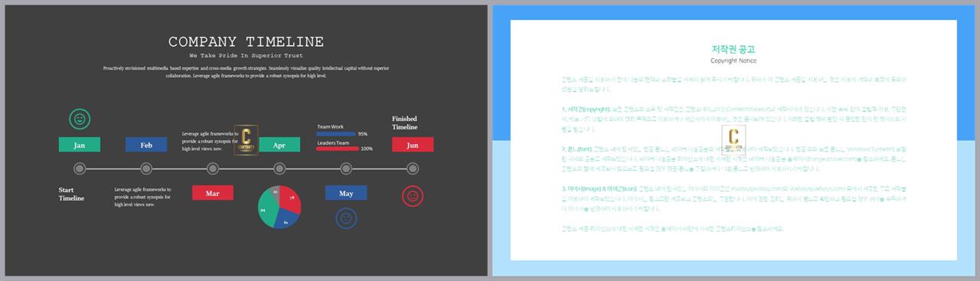Click the Copyright Notice subtitle on right slide

[733, 60]
